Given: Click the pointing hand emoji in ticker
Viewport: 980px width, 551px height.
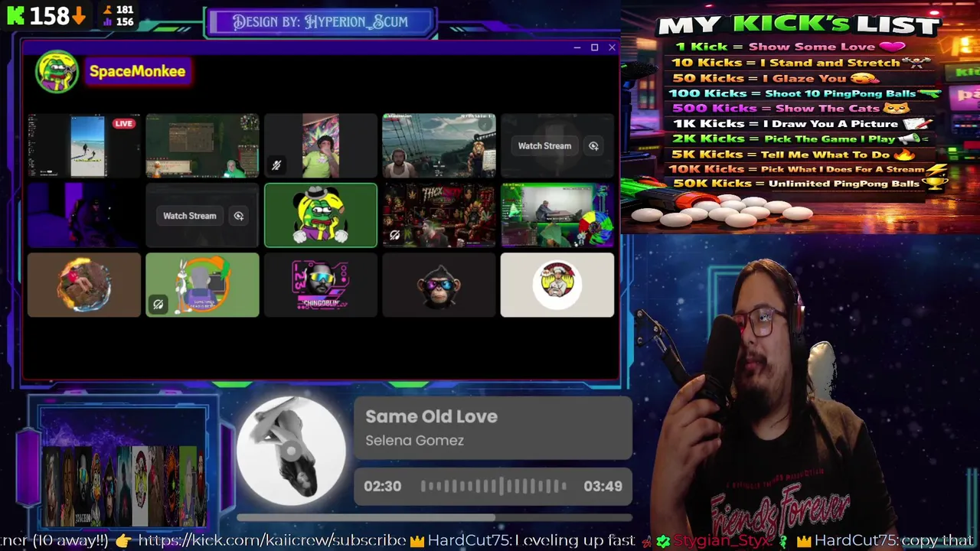Looking at the screenshot, I should 123,540.
